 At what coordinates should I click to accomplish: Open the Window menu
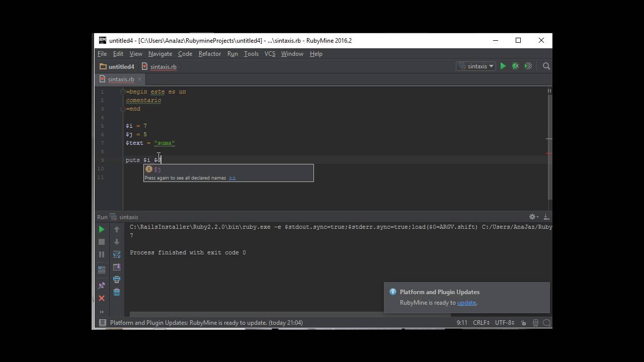click(x=292, y=54)
